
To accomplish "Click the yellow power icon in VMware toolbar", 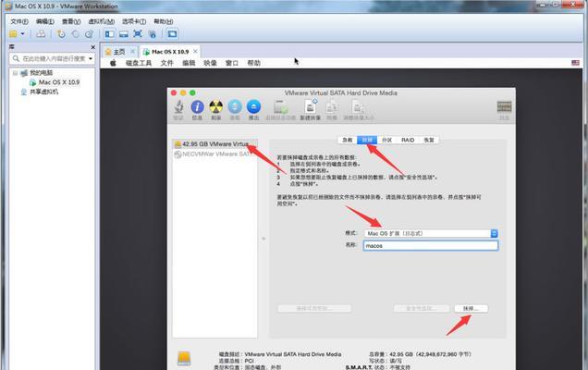I will 13,34.
